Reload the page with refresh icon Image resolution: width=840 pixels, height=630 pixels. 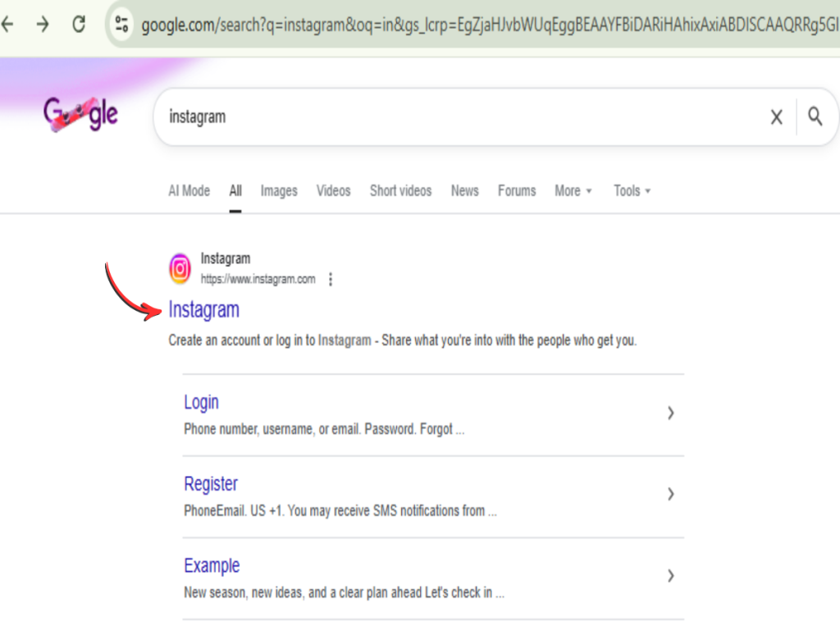pos(79,25)
